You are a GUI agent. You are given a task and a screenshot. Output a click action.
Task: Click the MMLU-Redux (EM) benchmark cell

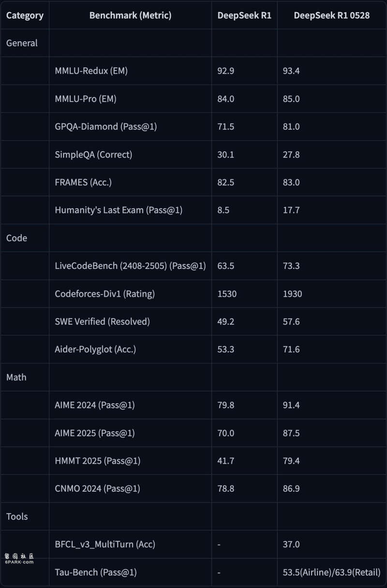(91, 71)
